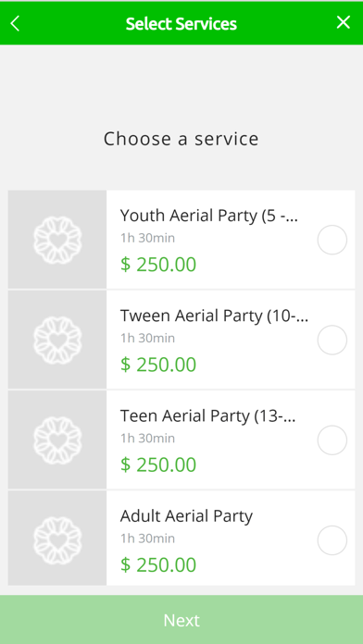Image resolution: width=363 pixels, height=644 pixels.
Task: Click the Next button
Action: click(181, 620)
